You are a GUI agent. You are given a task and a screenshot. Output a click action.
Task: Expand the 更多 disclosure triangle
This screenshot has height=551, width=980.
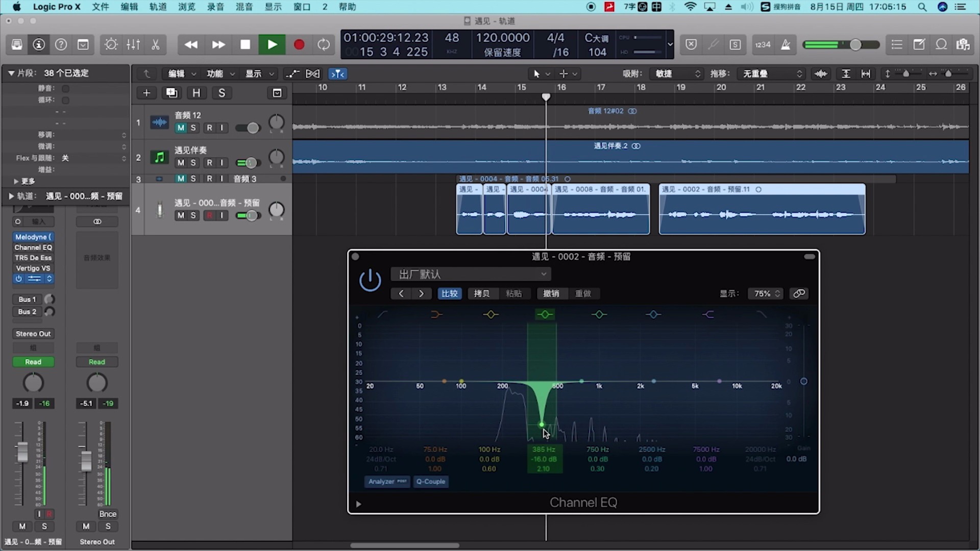[x=16, y=182]
